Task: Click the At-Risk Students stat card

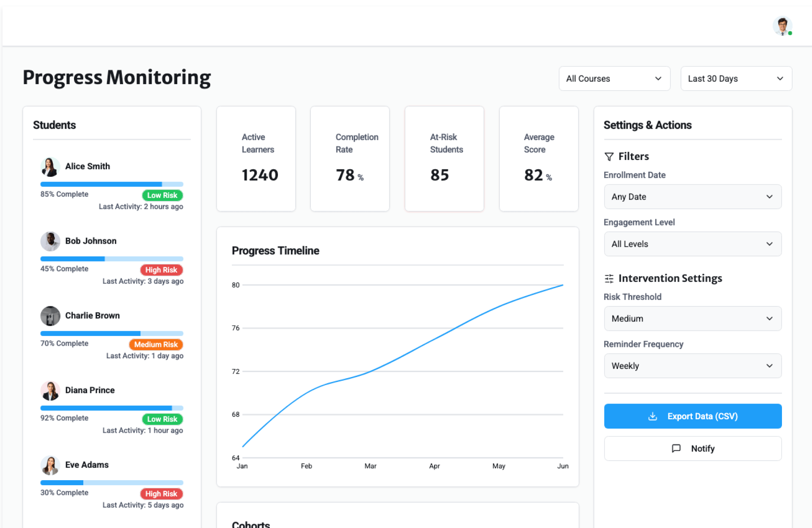Action: 444,159
